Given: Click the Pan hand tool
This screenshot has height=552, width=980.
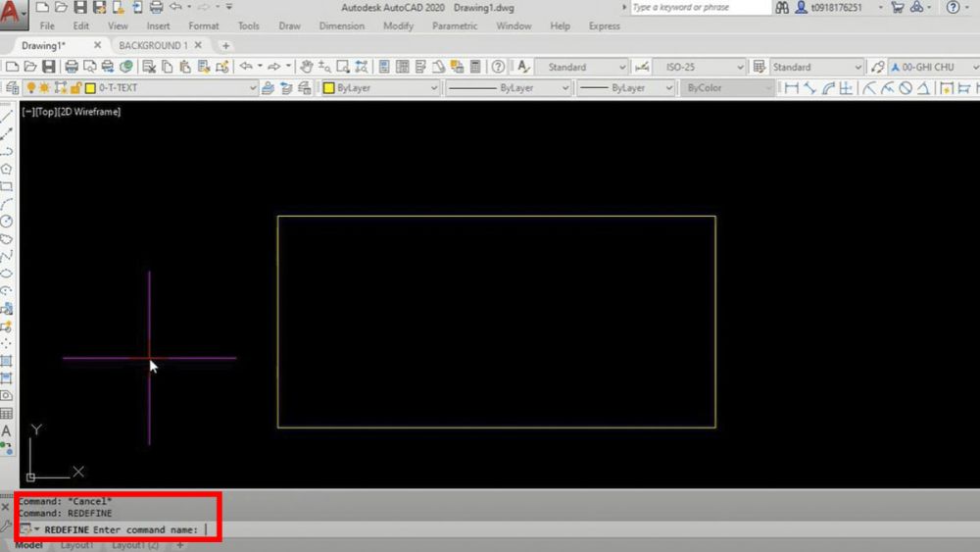Looking at the screenshot, I should pos(306,67).
